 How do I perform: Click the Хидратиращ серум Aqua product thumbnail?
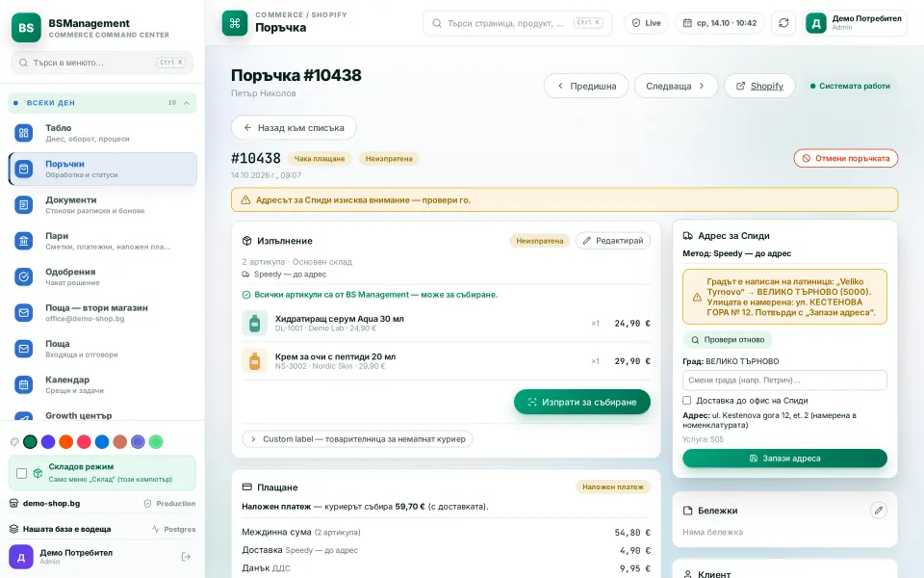(x=254, y=324)
